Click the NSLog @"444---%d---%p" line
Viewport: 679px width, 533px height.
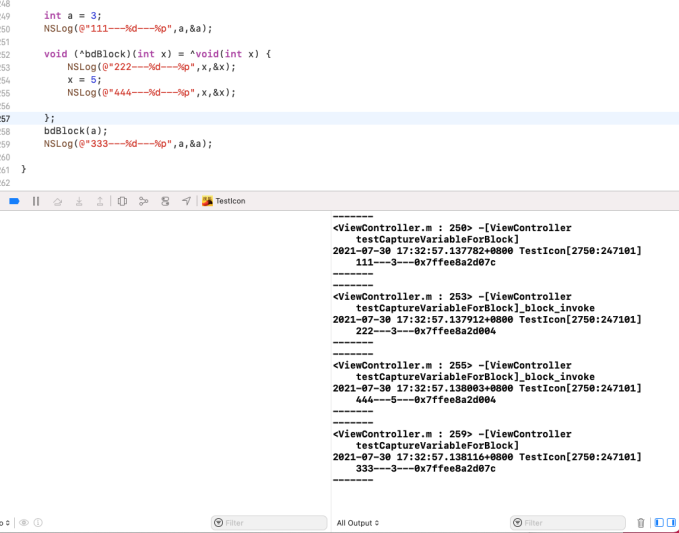pos(152,93)
